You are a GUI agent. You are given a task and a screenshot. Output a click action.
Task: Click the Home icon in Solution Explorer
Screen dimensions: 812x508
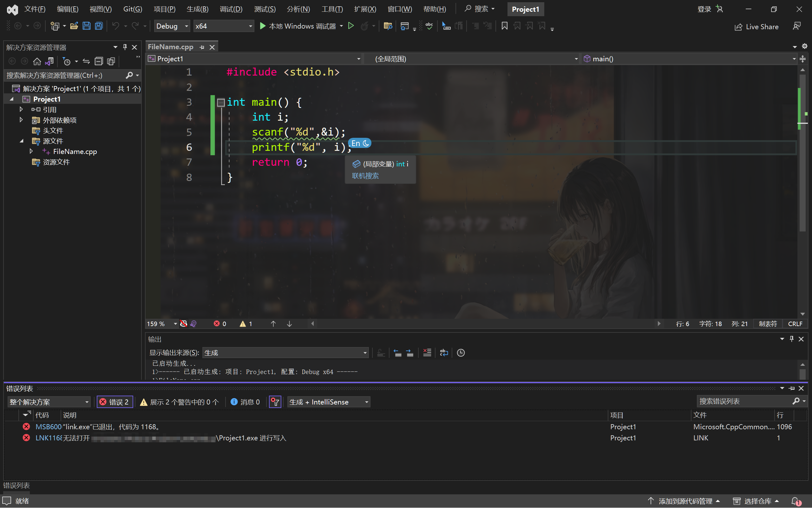pyautogui.click(x=37, y=61)
